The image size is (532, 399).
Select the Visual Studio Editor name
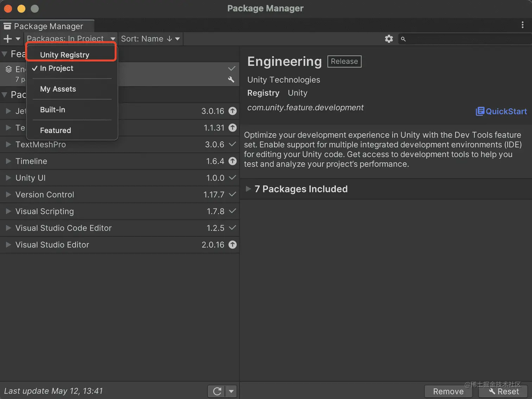click(x=52, y=245)
